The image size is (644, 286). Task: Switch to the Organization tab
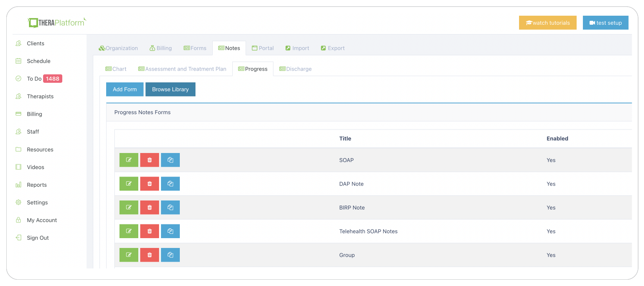click(118, 48)
